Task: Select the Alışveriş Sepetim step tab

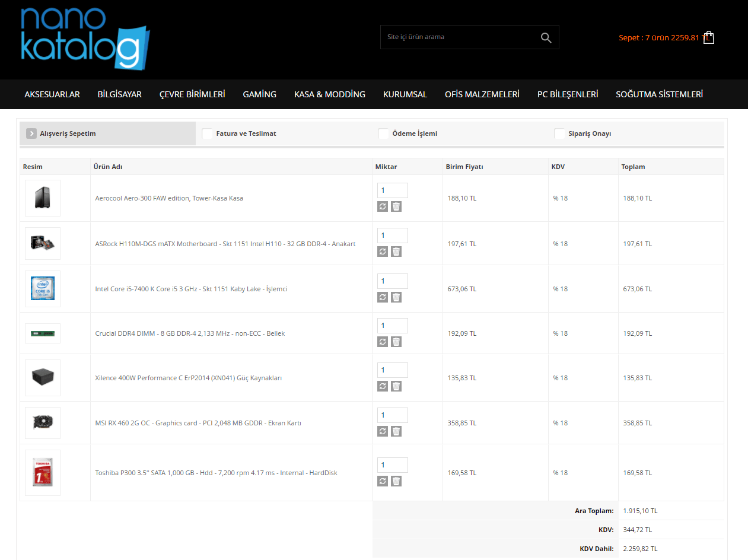Action: [107, 133]
